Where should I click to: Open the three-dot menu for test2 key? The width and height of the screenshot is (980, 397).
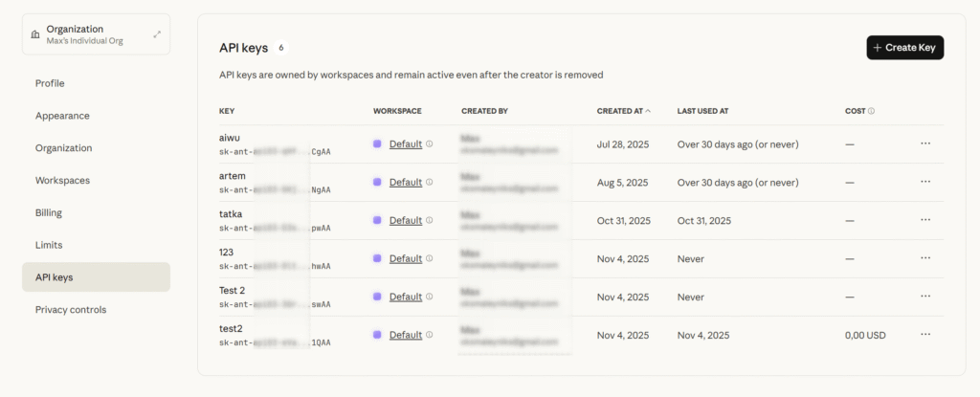924,335
